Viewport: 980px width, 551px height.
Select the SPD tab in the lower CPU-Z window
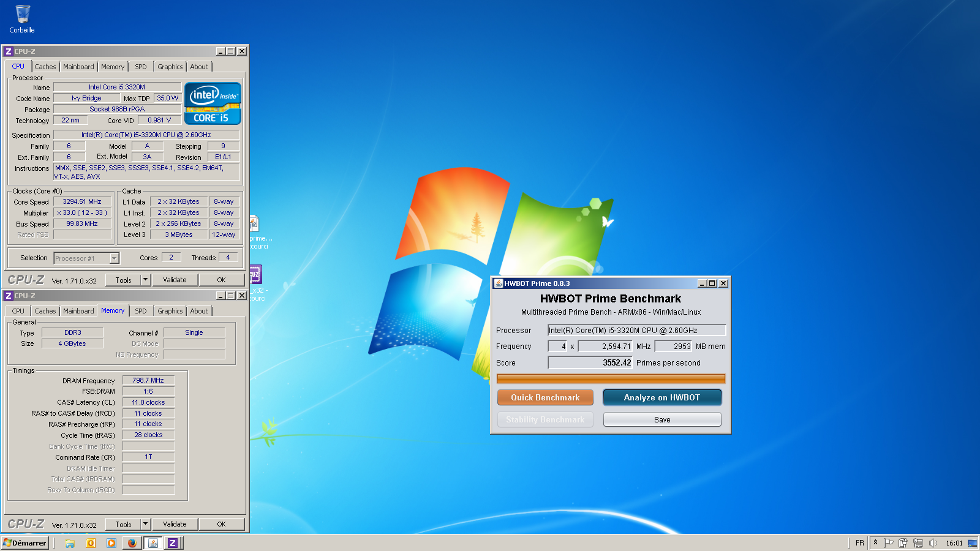click(x=141, y=311)
